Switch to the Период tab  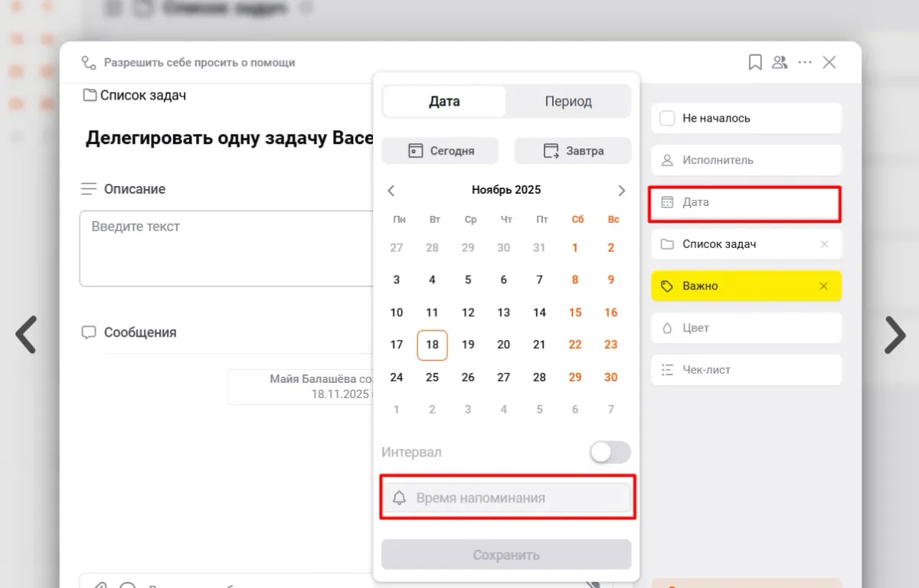[568, 102]
